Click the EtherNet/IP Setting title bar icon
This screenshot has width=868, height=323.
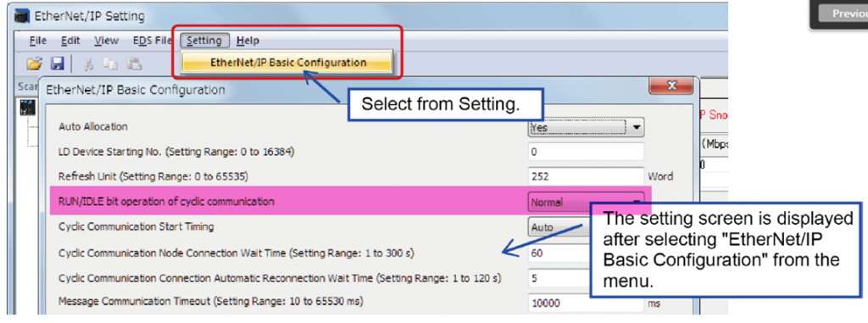pyautogui.click(x=21, y=16)
